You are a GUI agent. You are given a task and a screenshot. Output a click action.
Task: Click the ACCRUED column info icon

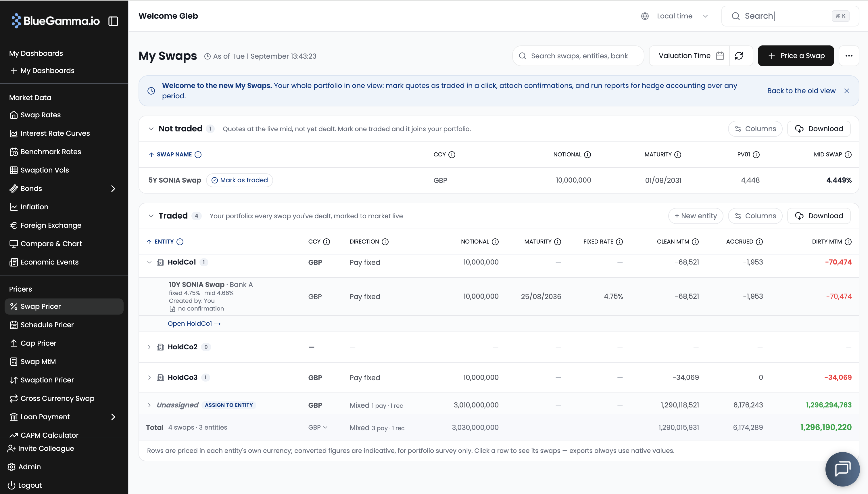(759, 242)
